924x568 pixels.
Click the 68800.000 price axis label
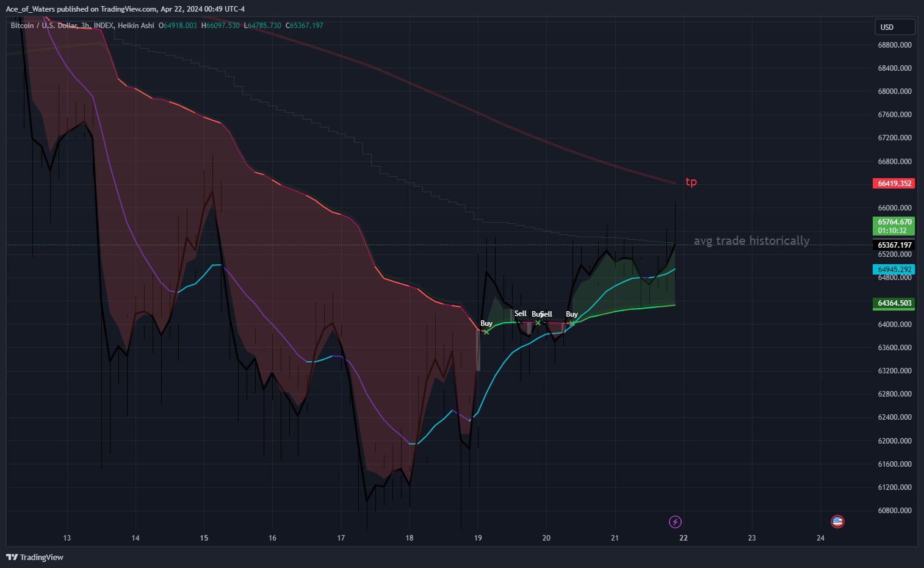click(895, 45)
